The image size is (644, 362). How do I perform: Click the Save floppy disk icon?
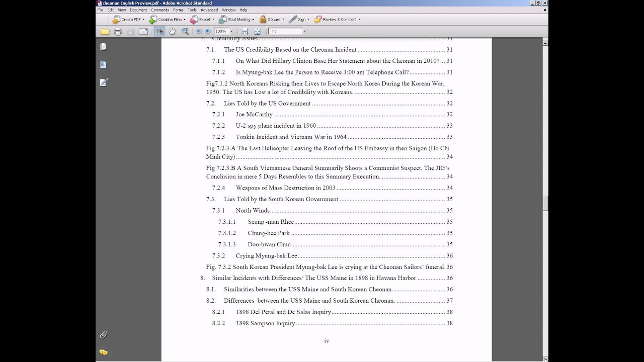point(130,32)
